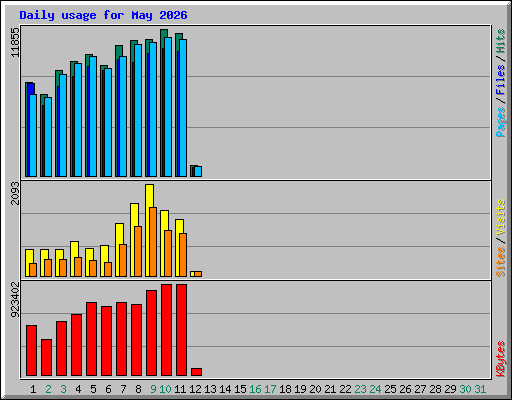The width and height of the screenshot is (512, 400).
Task: Click the red KBytes bar for day 2
Action: [46, 357]
